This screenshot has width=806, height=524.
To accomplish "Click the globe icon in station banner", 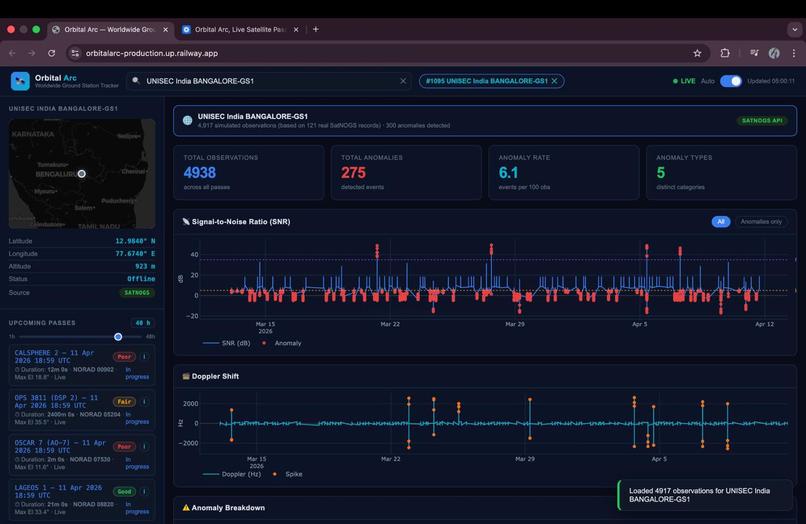I will [x=188, y=120].
